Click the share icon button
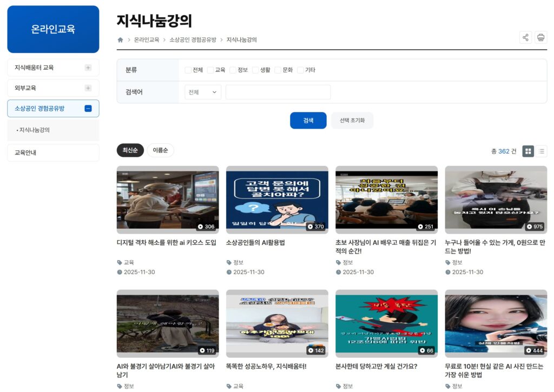Viewport: 554px width, 392px height. (525, 37)
